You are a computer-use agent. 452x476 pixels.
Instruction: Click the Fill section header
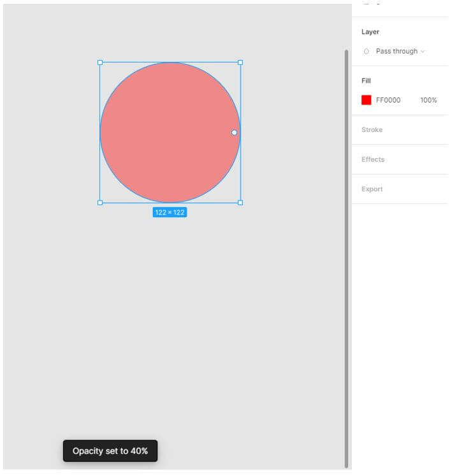click(366, 81)
